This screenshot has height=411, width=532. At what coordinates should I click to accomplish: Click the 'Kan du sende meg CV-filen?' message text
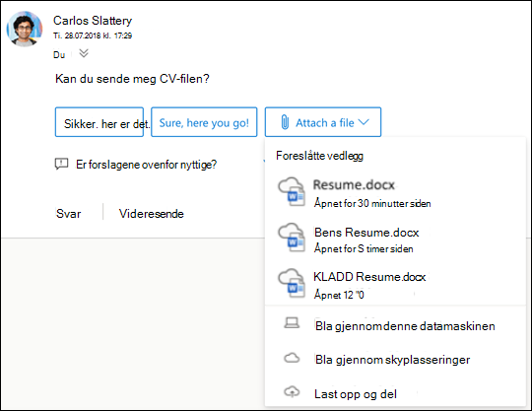coord(132,79)
